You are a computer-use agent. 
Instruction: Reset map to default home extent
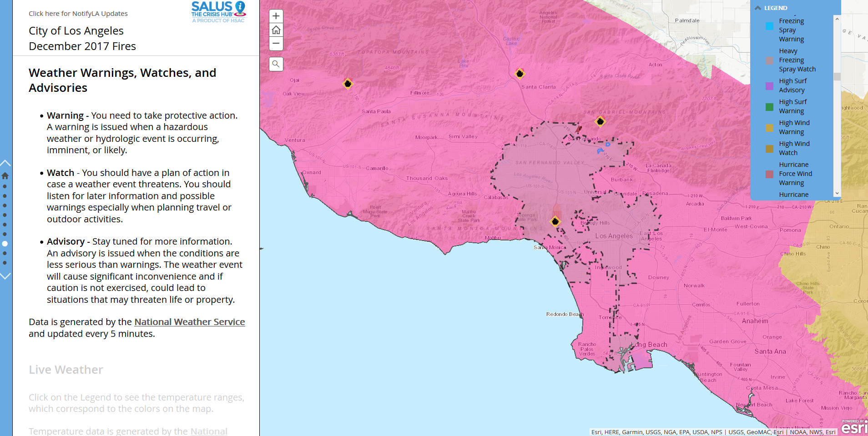click(276, 30)
